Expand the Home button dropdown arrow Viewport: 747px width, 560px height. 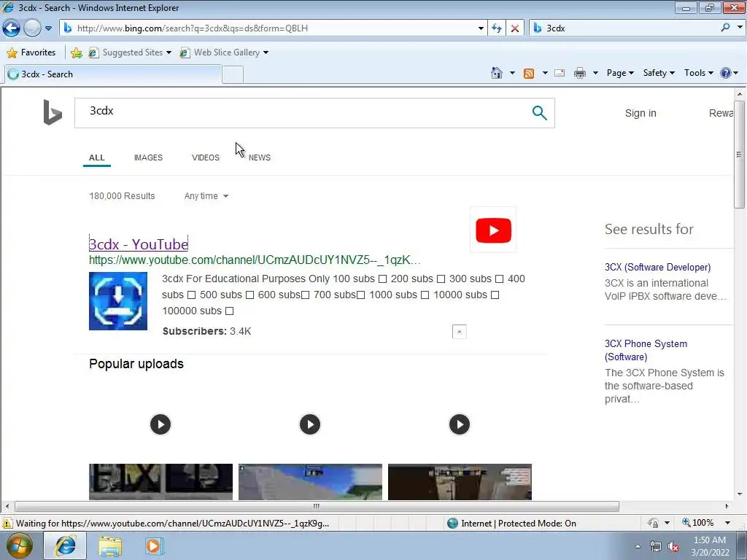pos(512,73)
